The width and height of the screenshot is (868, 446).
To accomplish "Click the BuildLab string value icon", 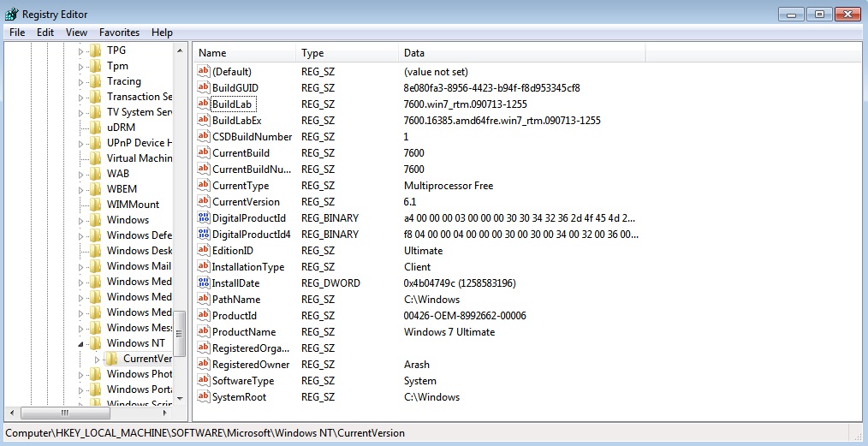I will pyautogui.click(x=204, y=104).
